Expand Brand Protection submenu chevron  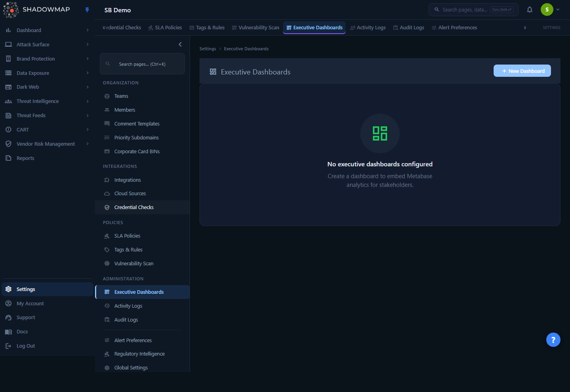[x=87, y=59]
